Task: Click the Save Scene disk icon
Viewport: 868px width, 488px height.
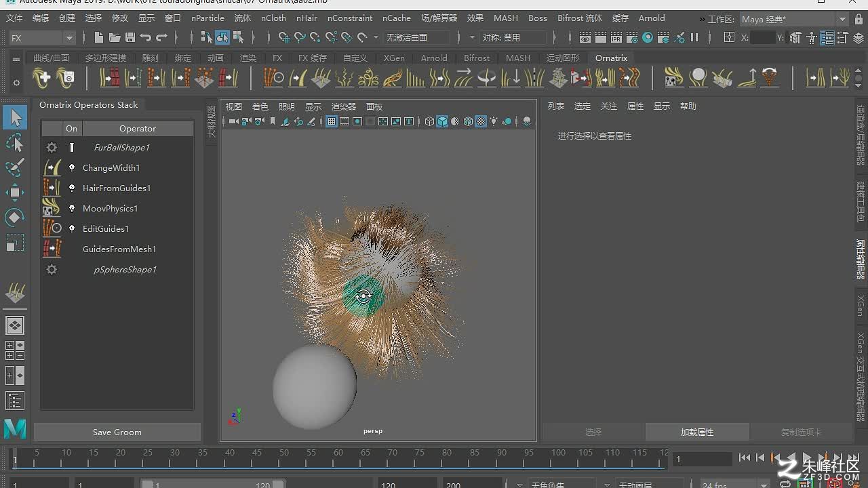Action: point(130,38)
